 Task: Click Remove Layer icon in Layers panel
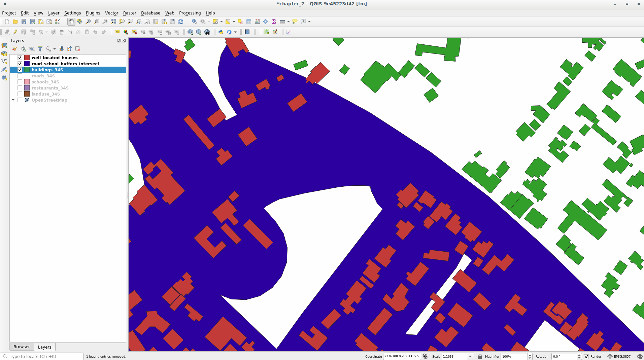pos(78,49)
